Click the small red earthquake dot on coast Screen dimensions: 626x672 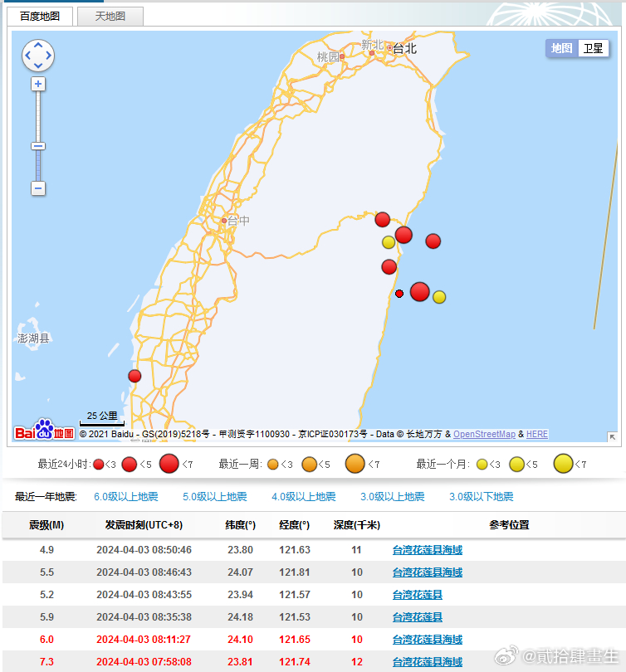pyautogui.click(x=399, y=294)
